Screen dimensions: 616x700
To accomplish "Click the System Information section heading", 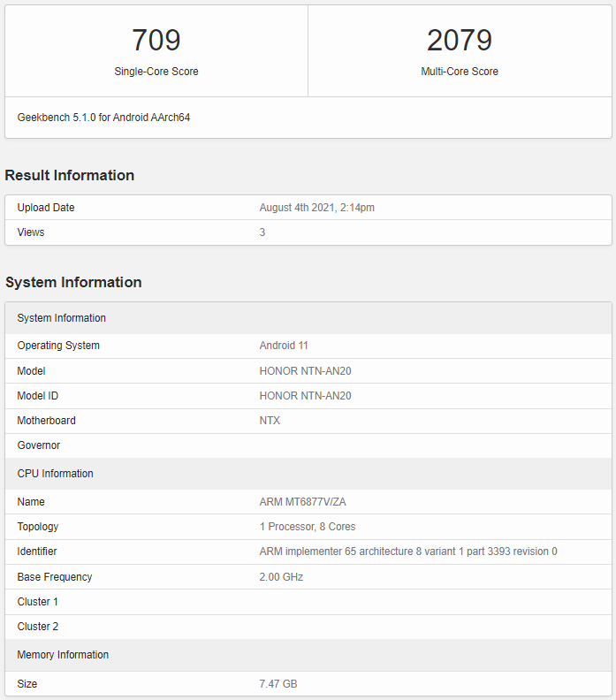I will [73, 282].
